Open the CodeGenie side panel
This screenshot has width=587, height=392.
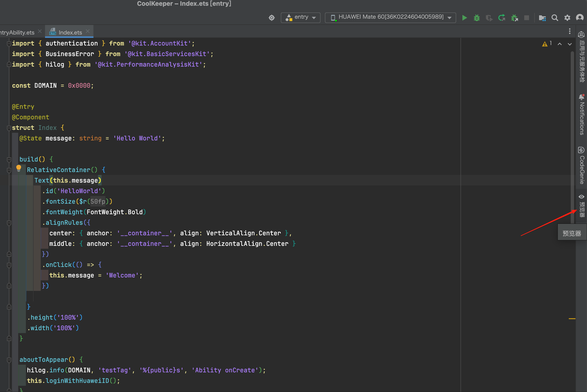pyautogui.click(x=581, y=166)
